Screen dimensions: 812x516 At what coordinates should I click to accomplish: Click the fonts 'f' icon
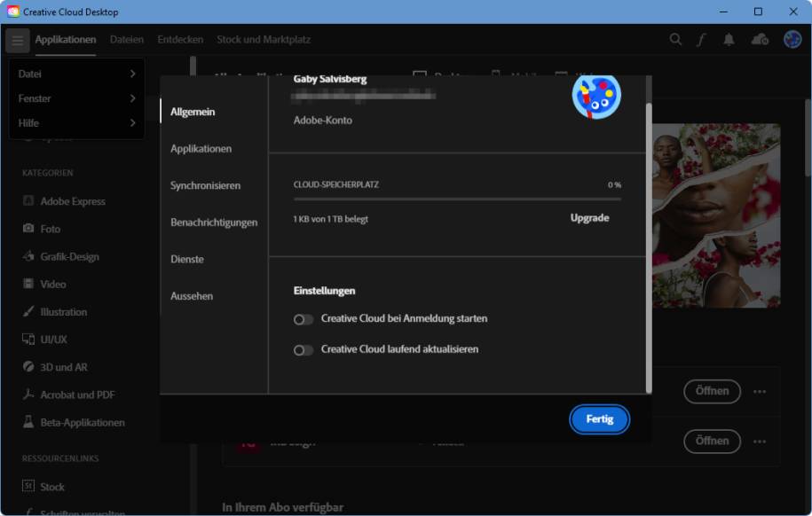(x=701, y=40)
